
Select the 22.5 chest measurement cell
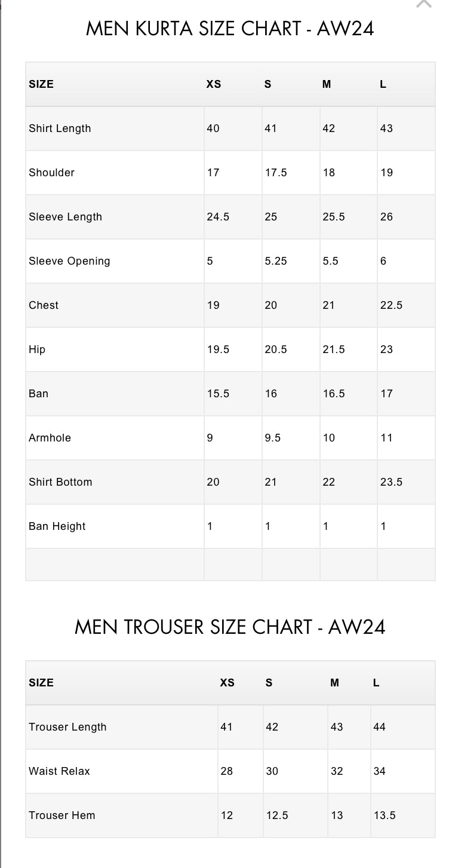click(391, 305)
